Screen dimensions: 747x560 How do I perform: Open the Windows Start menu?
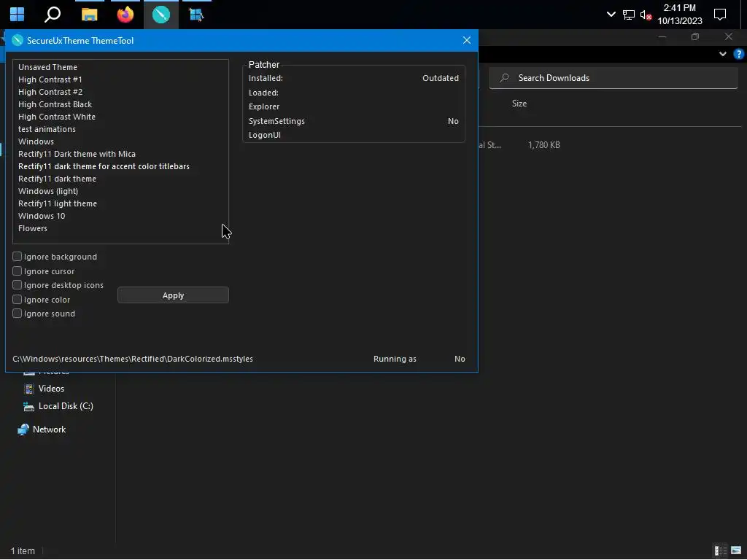coord(18,15)
